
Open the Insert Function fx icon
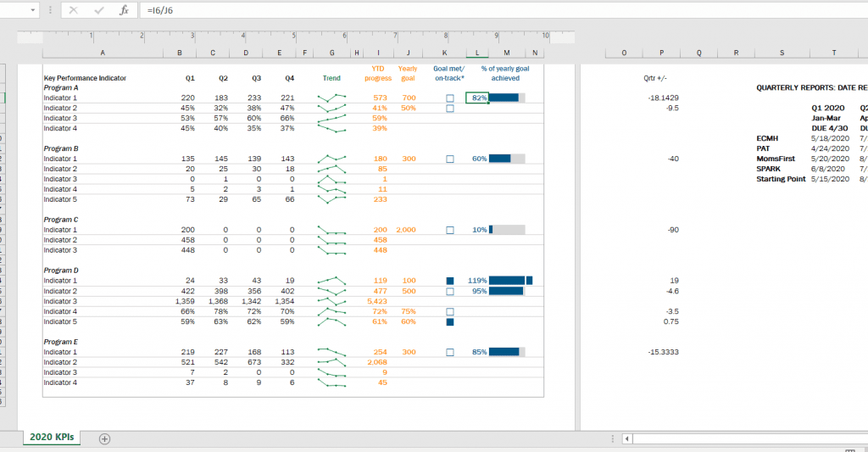coord(125,10)
